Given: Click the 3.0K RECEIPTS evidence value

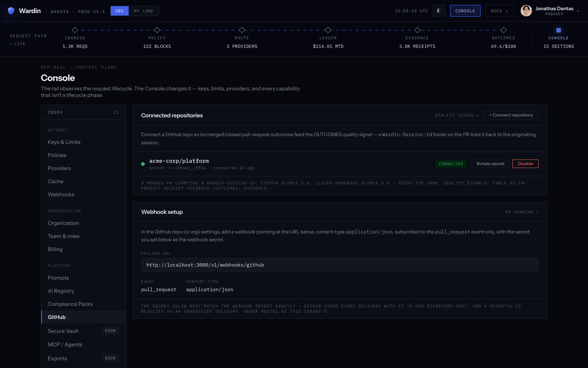Looking at the screenshot, I should 417,46.
